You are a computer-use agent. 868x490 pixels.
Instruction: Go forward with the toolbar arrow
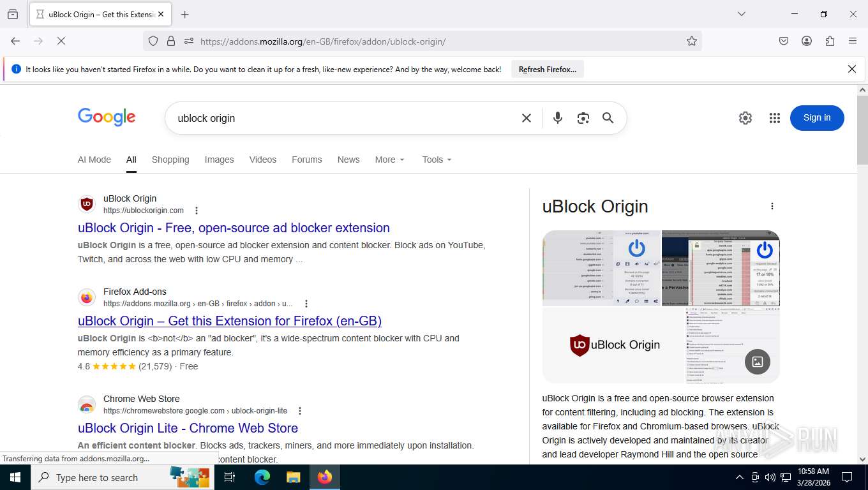pyautogui.click(x=38, y=41)
